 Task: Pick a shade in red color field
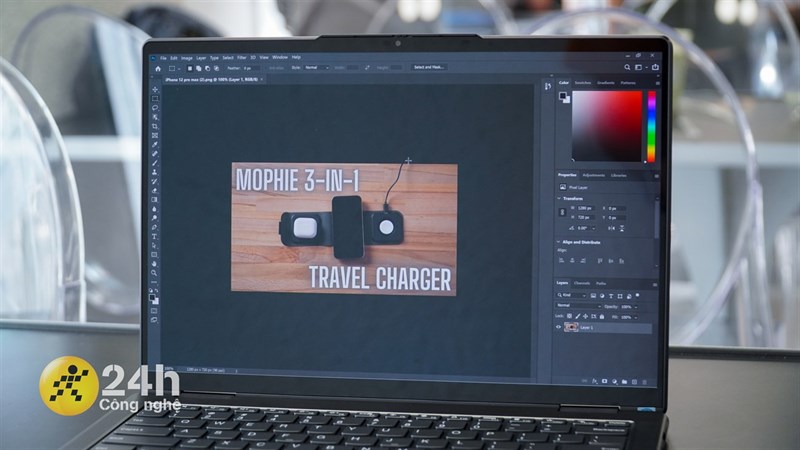coord(607,127)
